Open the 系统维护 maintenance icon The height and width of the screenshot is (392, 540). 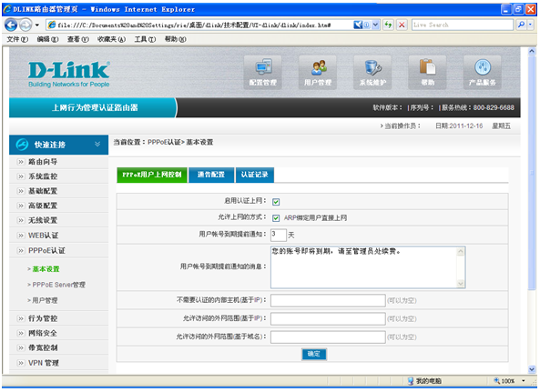tap(372, 73)
